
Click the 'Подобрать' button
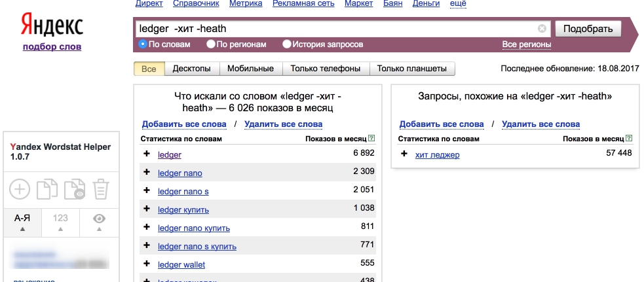pyautogui.click(x=588, y=29)
